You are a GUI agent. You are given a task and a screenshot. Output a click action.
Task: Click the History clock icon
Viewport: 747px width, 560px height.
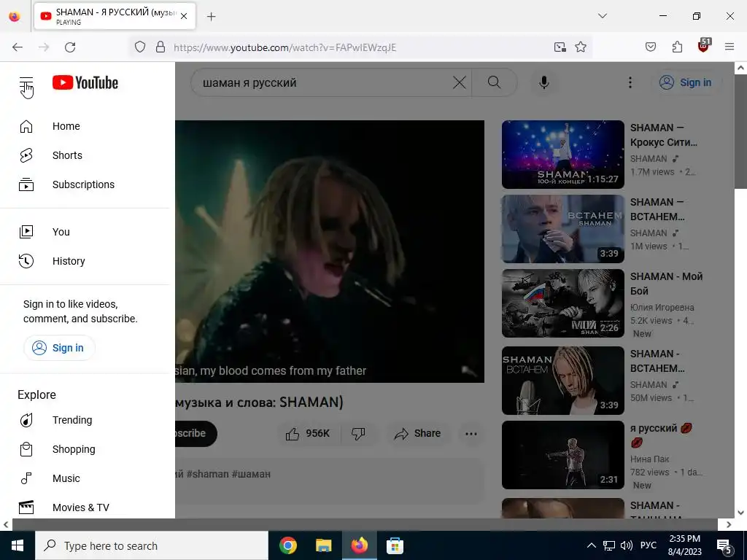pyautogui.click(x=26, y=261)
